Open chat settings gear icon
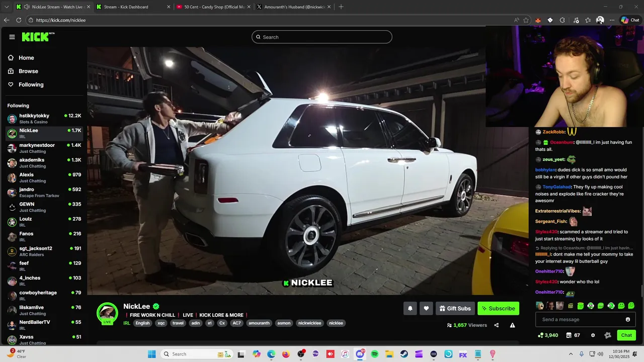Image resolution: width=644 pixels, height=362 pixels. click(593, 335)
